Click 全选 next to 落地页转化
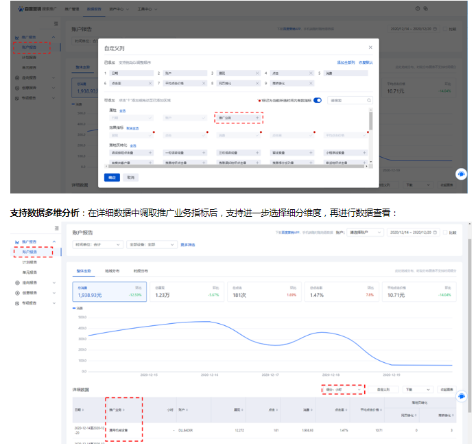Screen dimensions: 476x448 pyautogui.click(x=133, y=146)
